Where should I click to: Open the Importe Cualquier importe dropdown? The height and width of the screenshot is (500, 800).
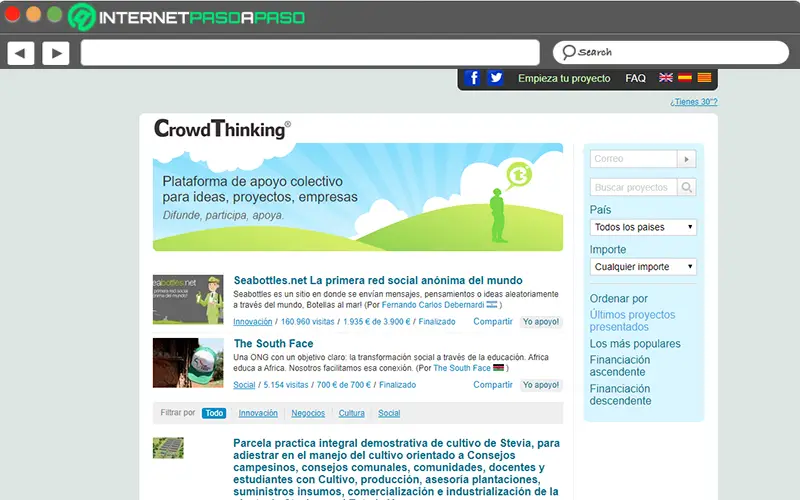643,267
